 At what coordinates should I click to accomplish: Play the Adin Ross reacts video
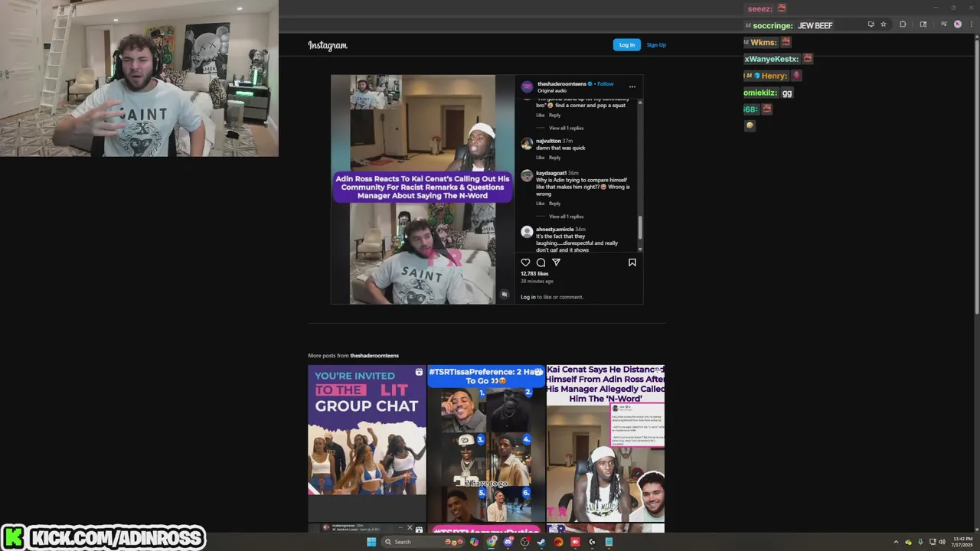tap(423, 189)
